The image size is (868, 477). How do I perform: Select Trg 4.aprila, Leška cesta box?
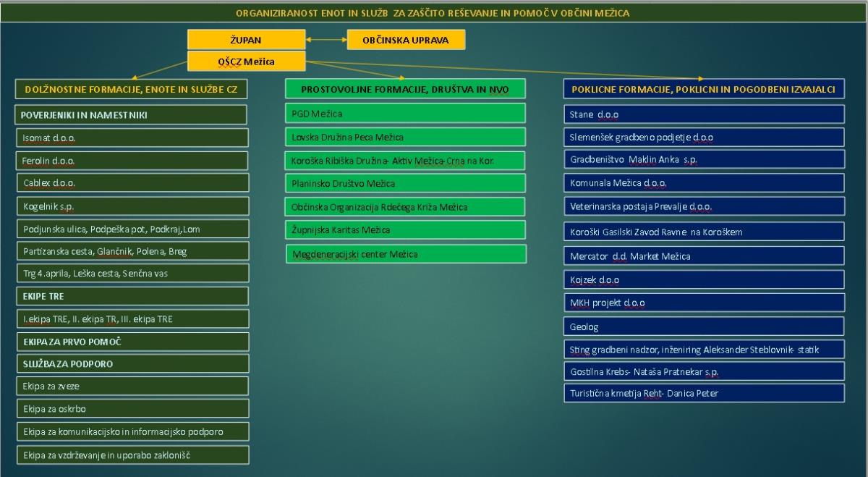tap(132, 274)
